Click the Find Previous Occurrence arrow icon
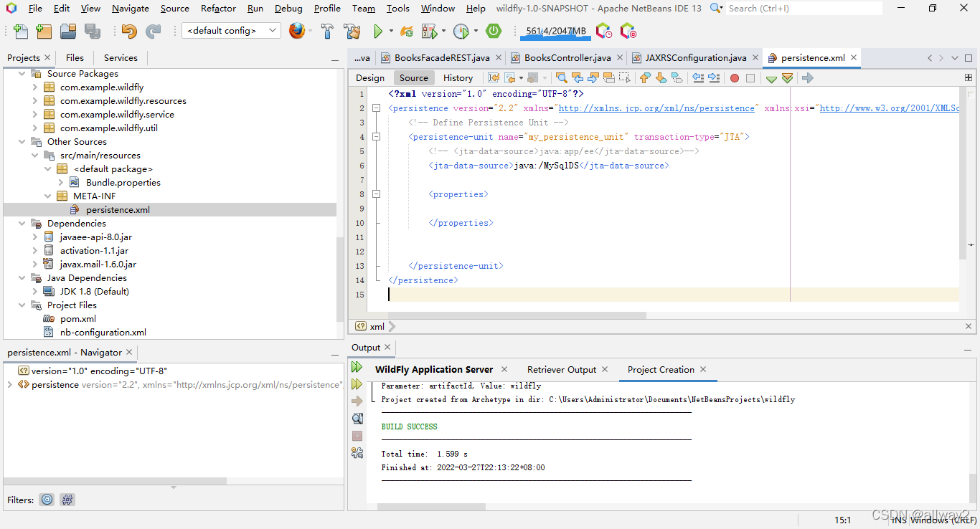This screenshot has width=980, height=529. [x=578, y=78]
